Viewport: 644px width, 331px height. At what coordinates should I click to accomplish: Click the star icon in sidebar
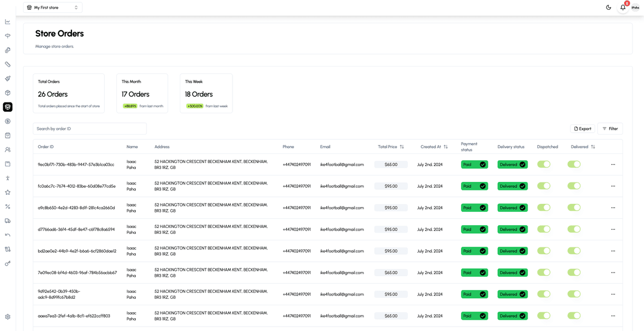coord(8,192)
